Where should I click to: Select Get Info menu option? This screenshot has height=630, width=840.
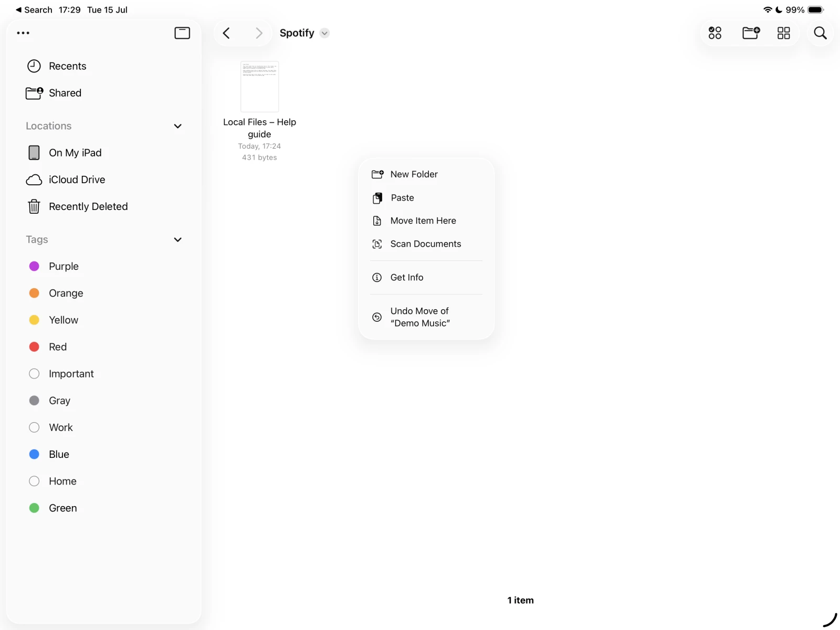pos(406,278)
